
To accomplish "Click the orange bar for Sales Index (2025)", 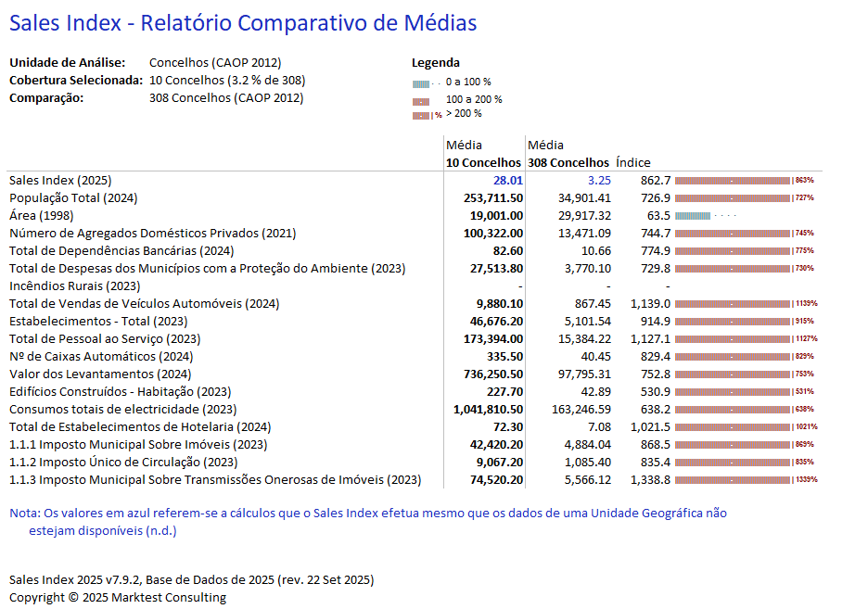I will coord(732,181).
